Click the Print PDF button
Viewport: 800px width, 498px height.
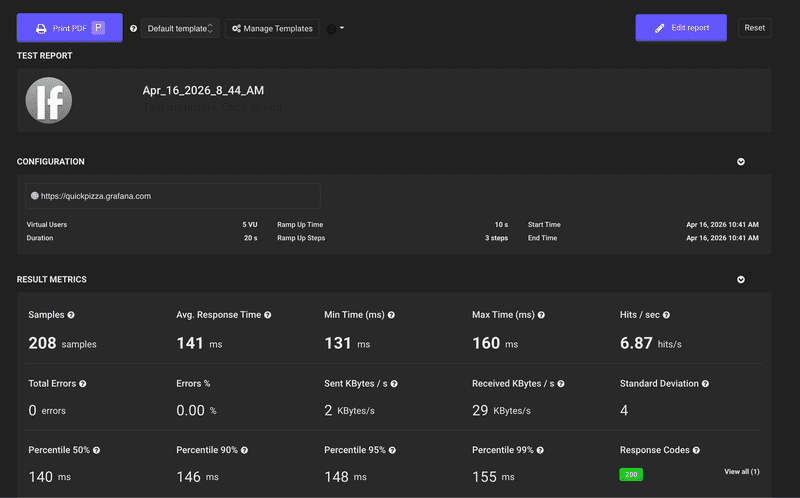click(x=69, y=28)
